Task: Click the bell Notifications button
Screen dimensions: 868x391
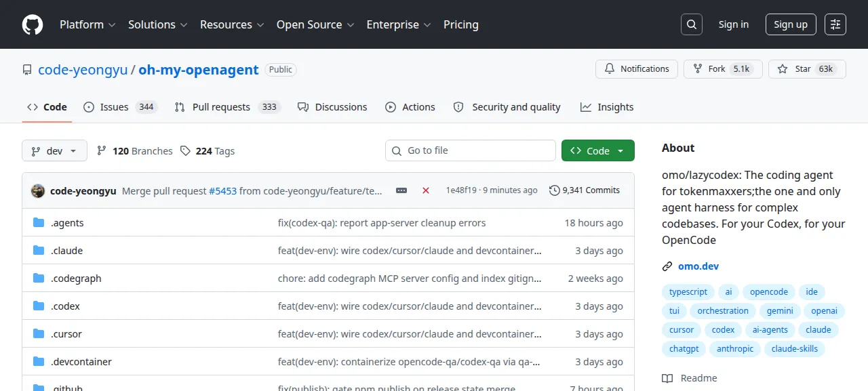Action: coord(637,69)
